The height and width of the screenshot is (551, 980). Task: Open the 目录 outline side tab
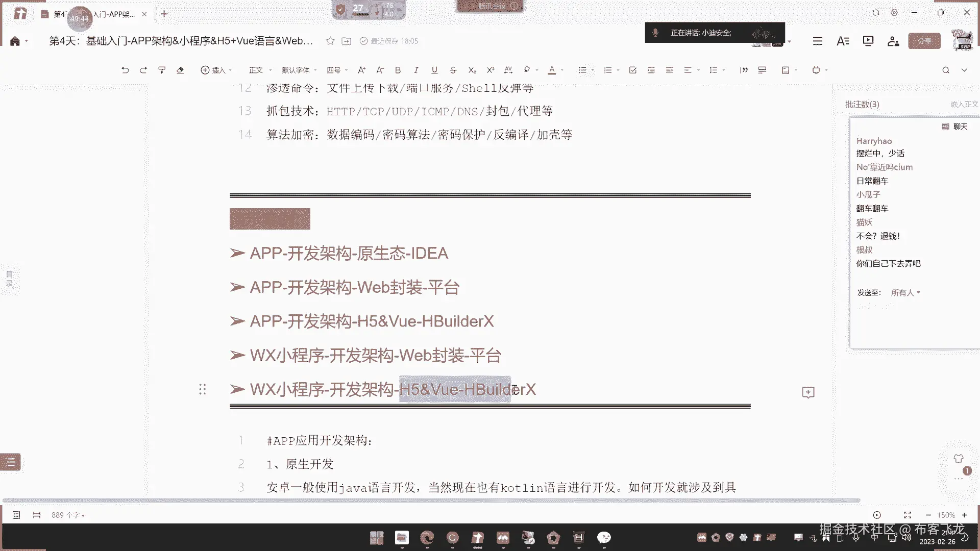coord(9,278)
